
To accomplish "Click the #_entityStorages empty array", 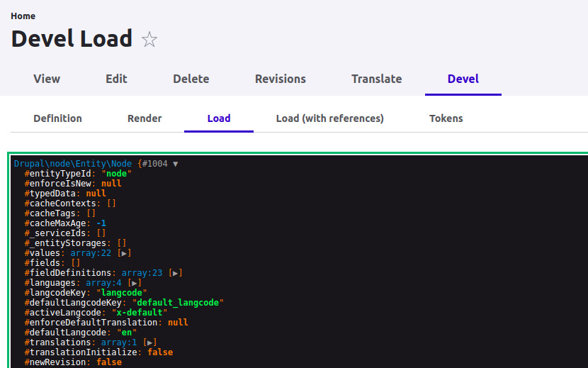I will 122,243.
